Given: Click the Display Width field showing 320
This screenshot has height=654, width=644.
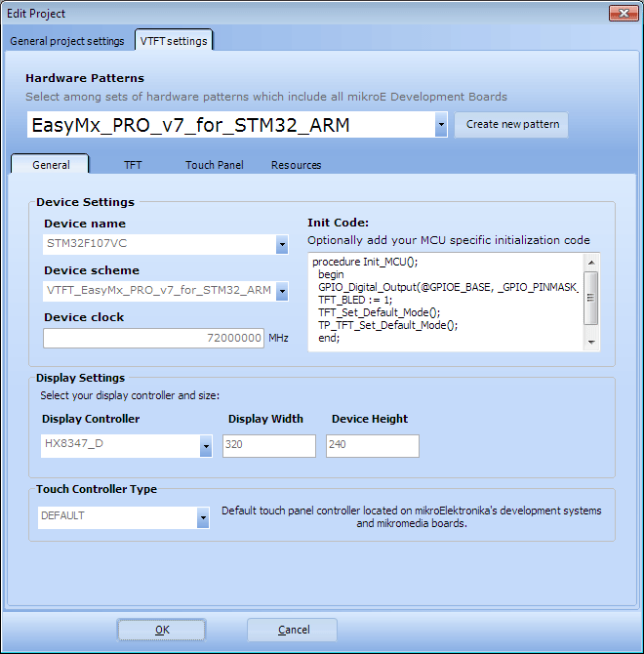Looking at the screenshot, I should pyautogui.click(x=269, y=446).
